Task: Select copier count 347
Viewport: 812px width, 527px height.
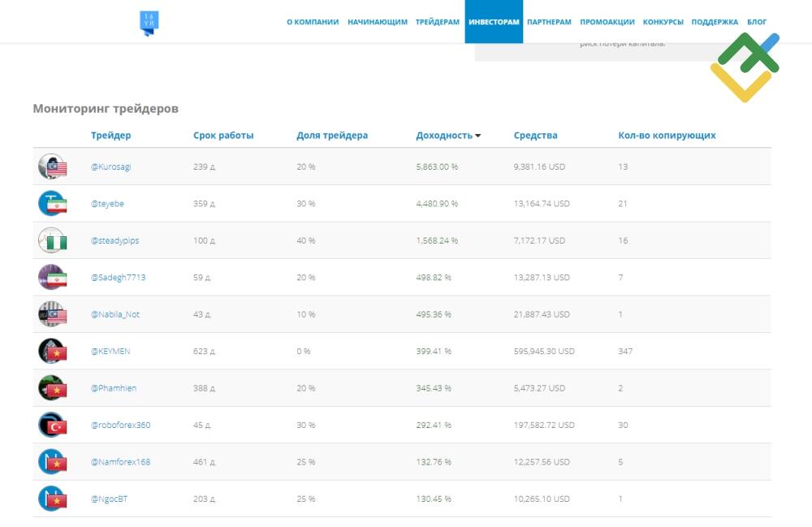Action: click(625, 351)
